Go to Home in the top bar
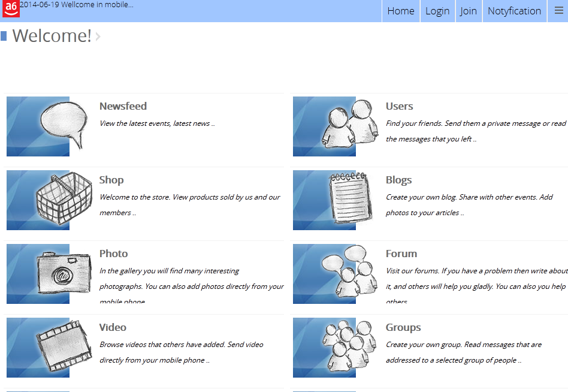This screenshot has height=392, width=568. click(400, 11)
